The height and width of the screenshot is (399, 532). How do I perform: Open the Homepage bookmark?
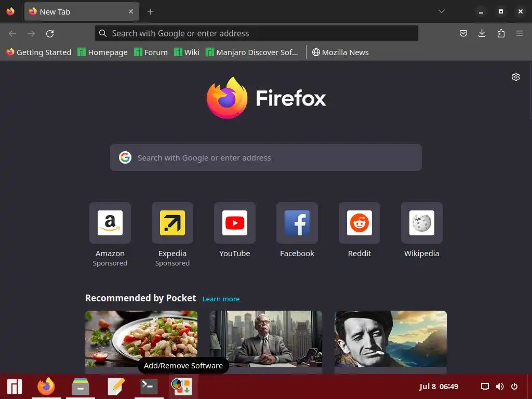coord(102,52)
